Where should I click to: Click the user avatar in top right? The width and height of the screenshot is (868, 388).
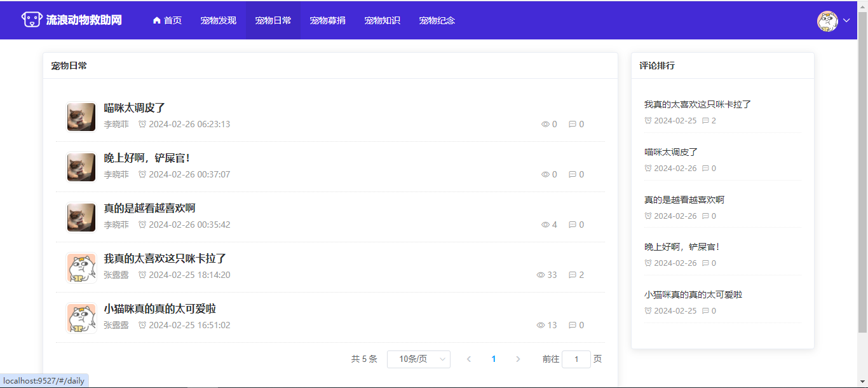(827, 20)
